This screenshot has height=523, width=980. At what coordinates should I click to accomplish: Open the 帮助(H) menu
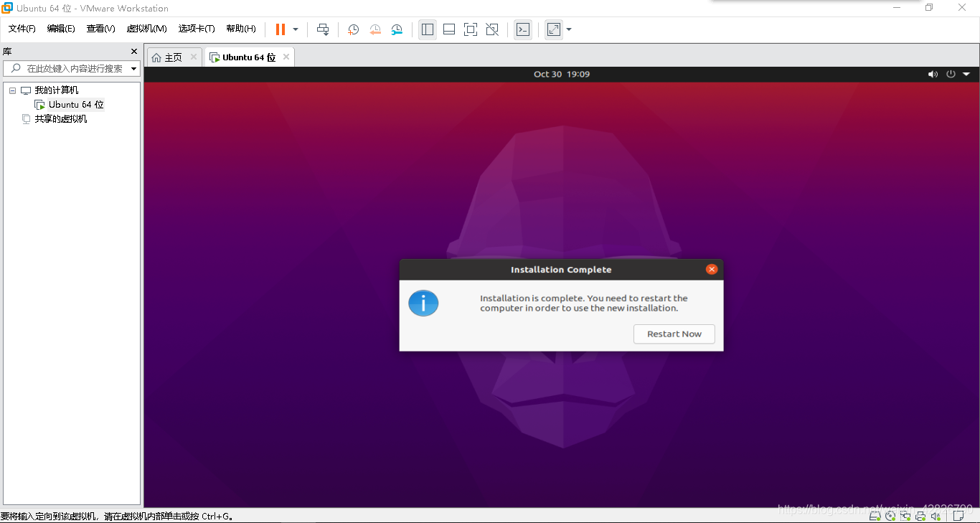[241, 29]
